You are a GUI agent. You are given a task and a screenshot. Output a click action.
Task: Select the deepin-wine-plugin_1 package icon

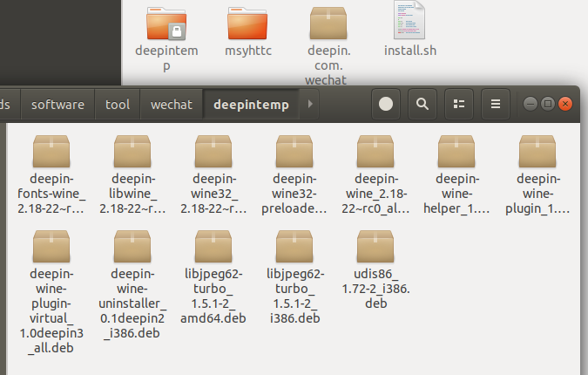pos(537,151)
